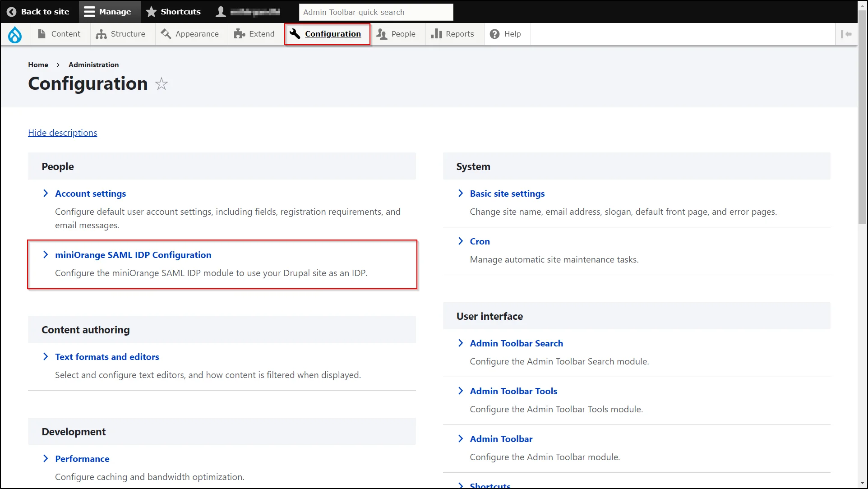Click Hide descriptions link
Viewport: 868px width, 489px height.
click(x=63, y=132)
